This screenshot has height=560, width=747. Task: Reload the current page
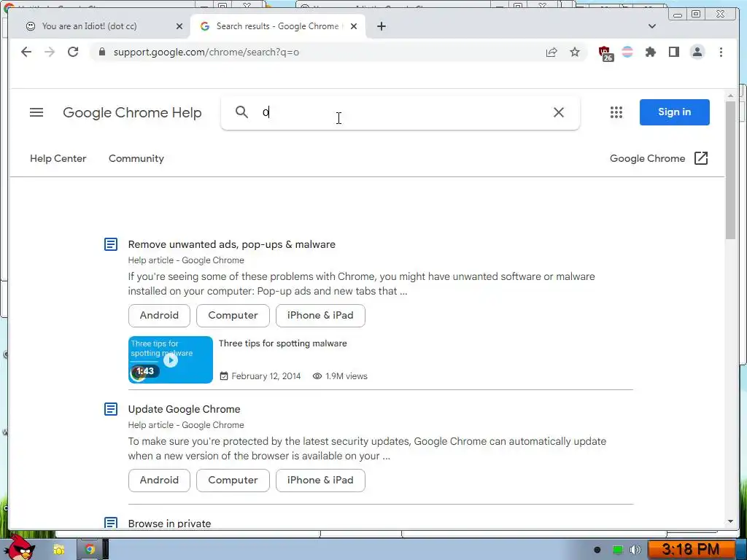(73, 52)
